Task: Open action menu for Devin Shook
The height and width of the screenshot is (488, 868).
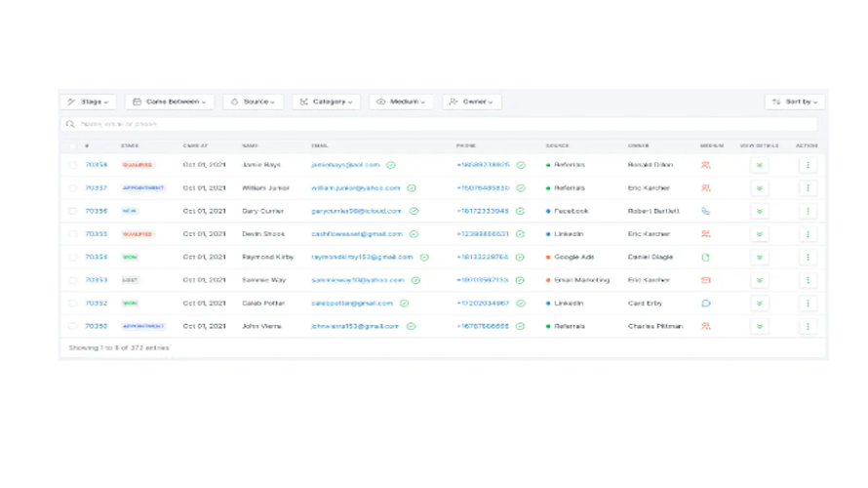Action: [x=808, y=234]
